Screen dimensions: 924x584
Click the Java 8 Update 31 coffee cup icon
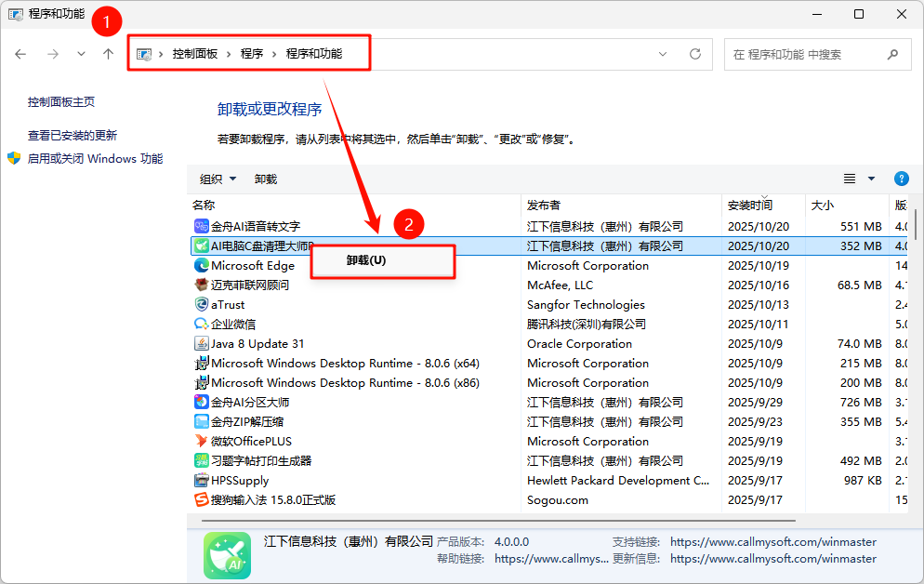point(201,343)
